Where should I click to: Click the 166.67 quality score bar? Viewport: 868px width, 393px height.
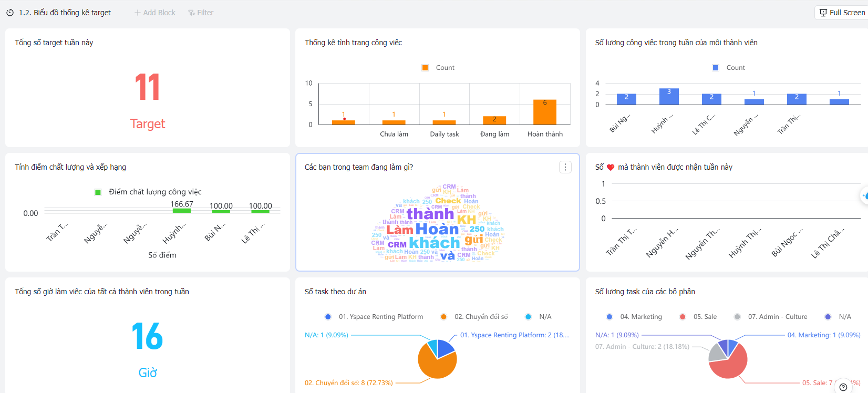[x=182, y=211]
